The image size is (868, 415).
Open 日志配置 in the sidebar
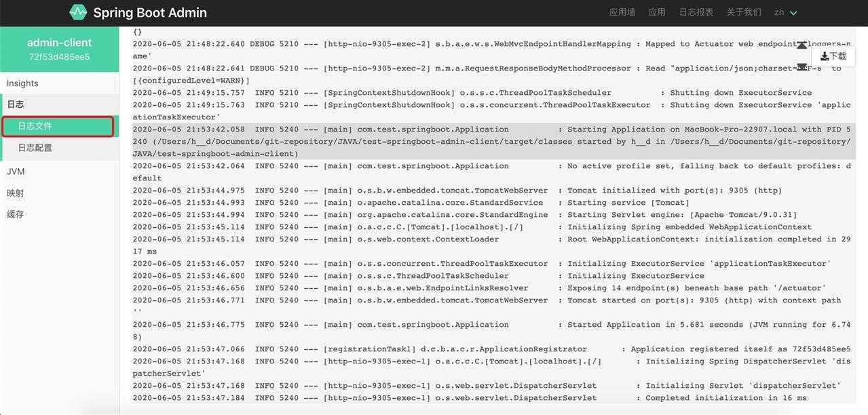60,148
